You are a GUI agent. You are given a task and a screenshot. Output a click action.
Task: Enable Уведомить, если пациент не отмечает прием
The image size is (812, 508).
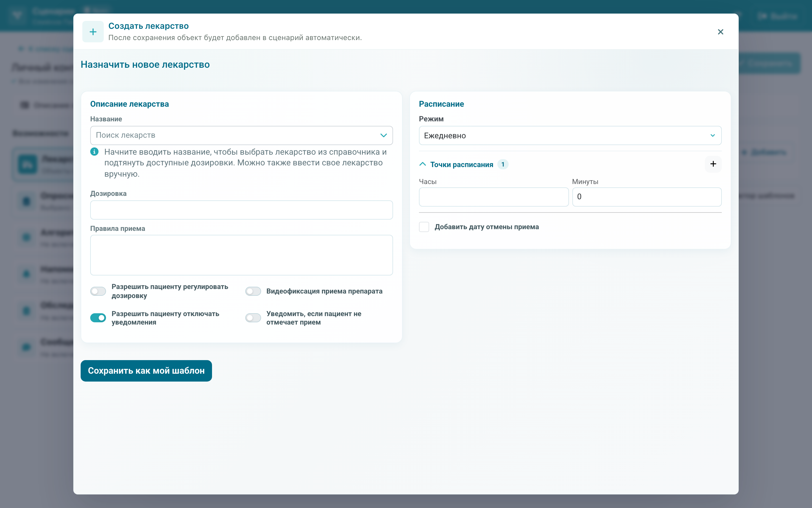pos(253,318)
